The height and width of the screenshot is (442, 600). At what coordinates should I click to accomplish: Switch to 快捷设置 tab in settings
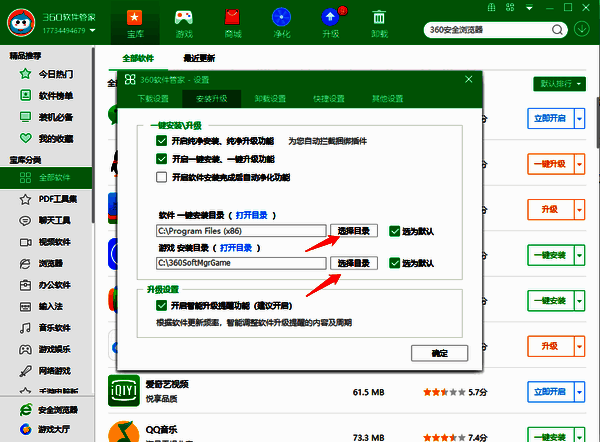coord(329,99)
